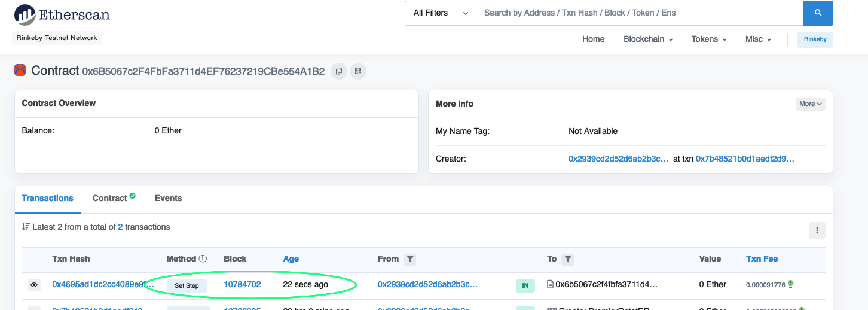Open the vertical three-dot options menu
This screenshot has width=868, height=310.
click(x=817, y=230)
